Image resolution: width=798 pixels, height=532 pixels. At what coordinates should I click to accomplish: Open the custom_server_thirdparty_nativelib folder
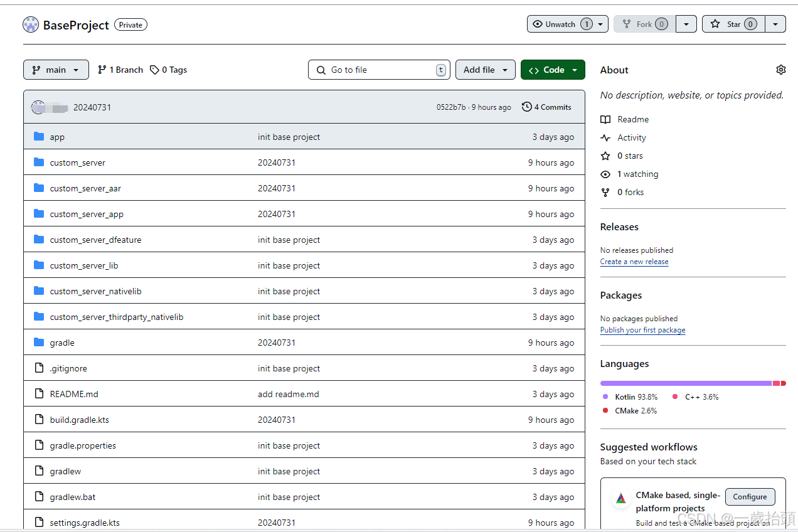tap(117, 317)
